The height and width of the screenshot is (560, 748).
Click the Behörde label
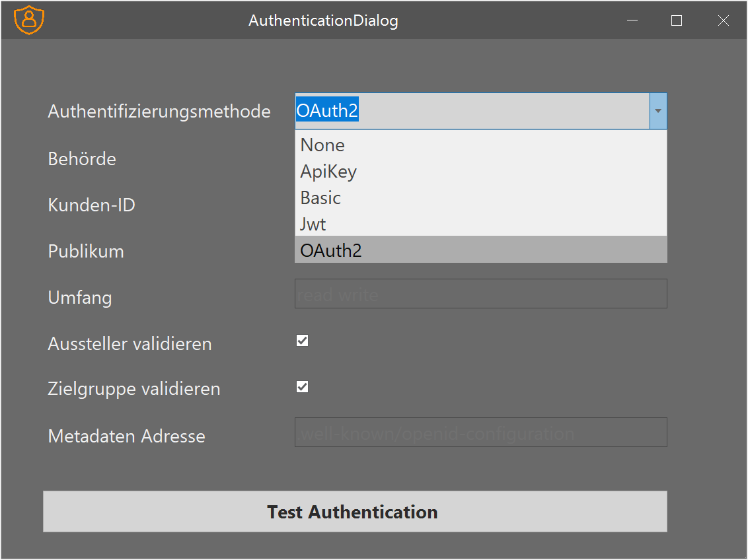(x=82, y=158)
